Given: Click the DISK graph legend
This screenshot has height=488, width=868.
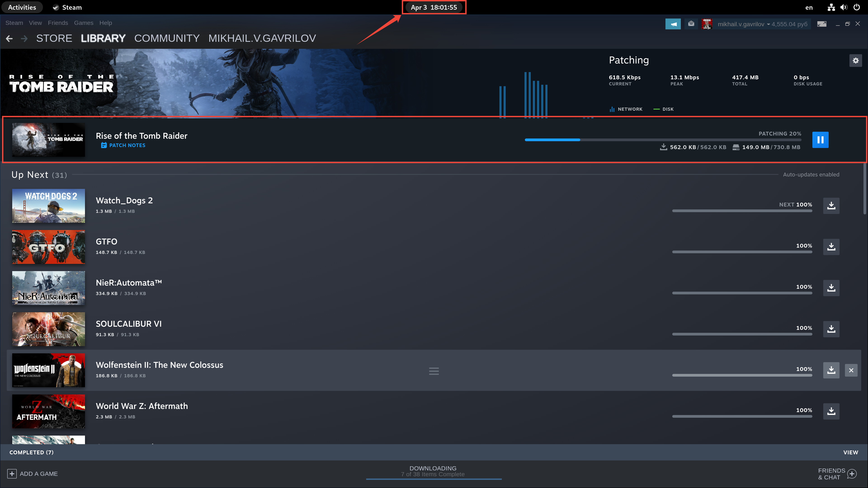Looking at the screenshot, I should 663,109.
